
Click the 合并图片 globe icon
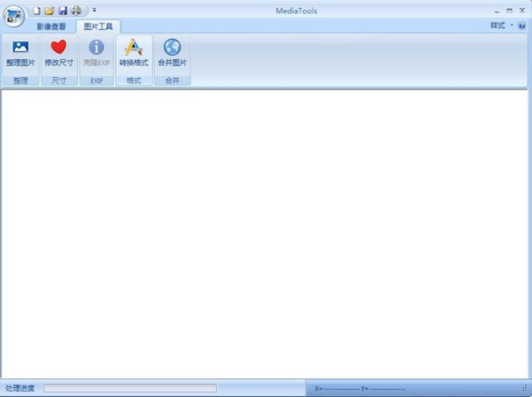tap(172, 47)
